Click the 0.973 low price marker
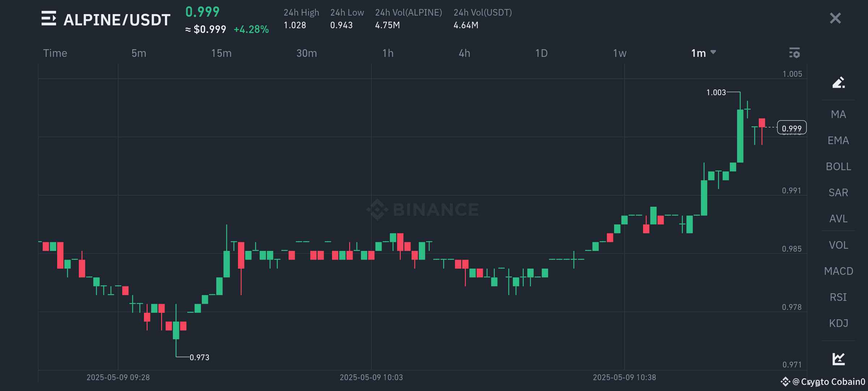The image size is (868, 391). click(199, 357)
